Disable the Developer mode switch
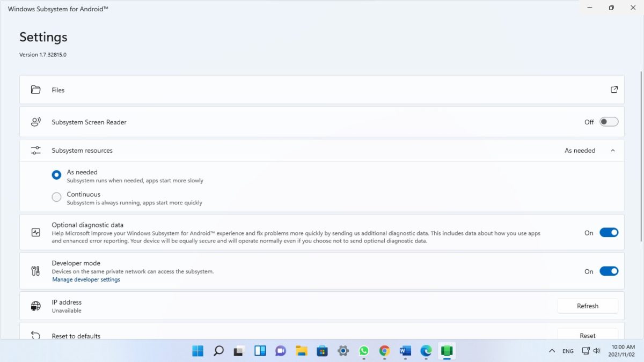 [x=609, y=271]
